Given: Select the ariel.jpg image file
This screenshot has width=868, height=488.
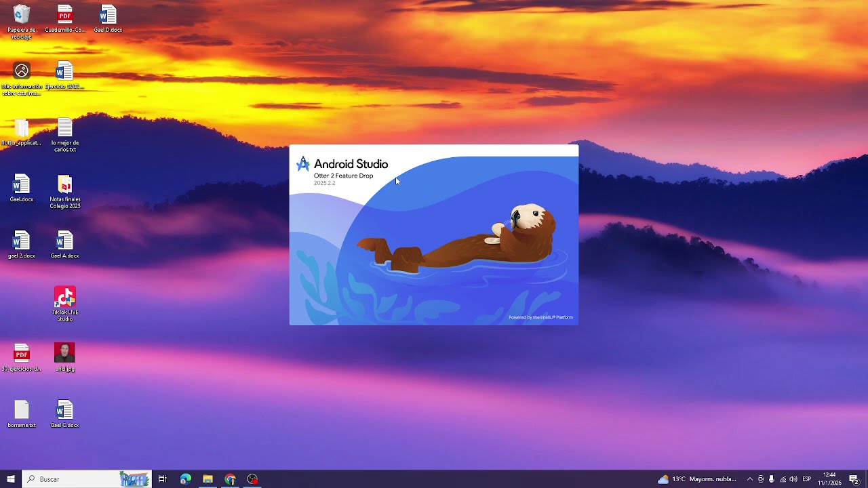Looking at the screenshot, I should click(65, 358).
